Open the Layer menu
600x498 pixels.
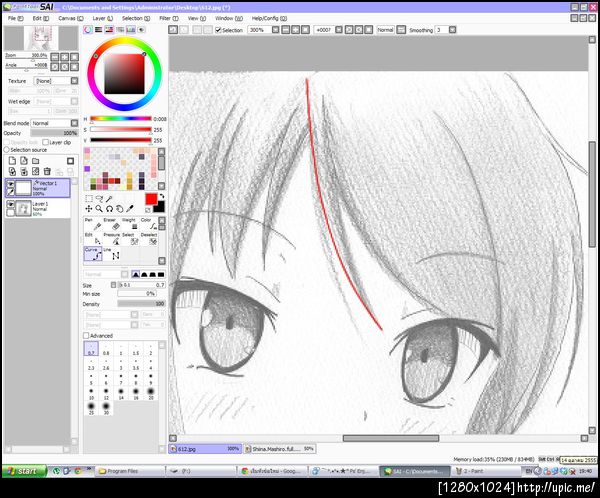103,18
